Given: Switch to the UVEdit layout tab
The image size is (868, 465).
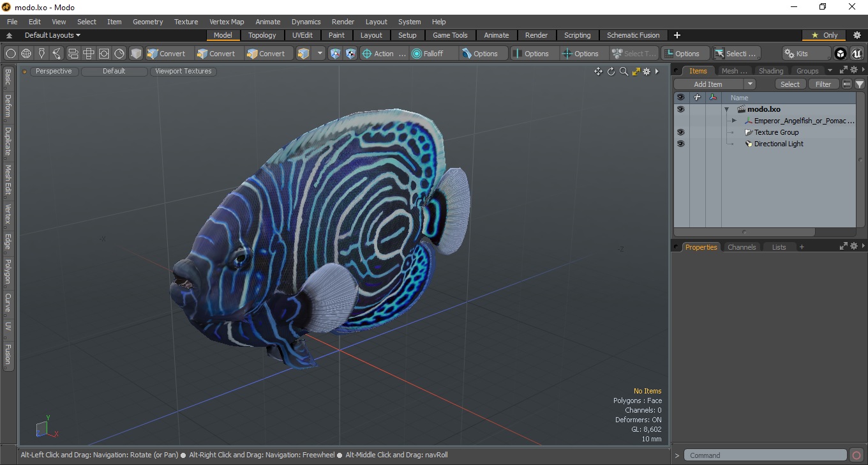Looking at the screenshot, I should click(x=303, y=35).
